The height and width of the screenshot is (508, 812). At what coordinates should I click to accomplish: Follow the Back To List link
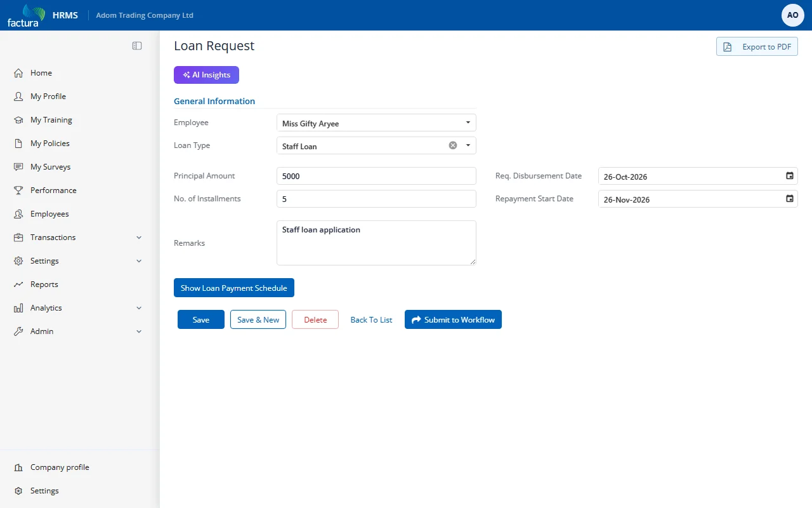tap(372, 320)
